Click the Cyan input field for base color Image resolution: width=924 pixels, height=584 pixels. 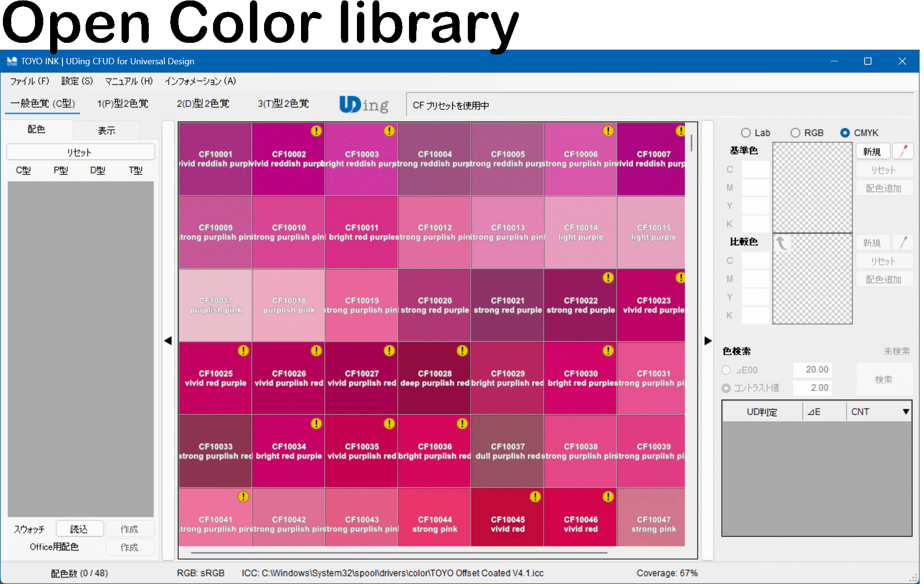pos(755,169)
